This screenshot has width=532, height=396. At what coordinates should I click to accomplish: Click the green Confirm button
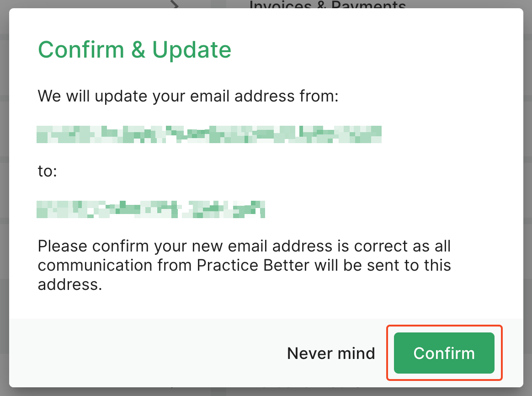(x=444, y=353)
